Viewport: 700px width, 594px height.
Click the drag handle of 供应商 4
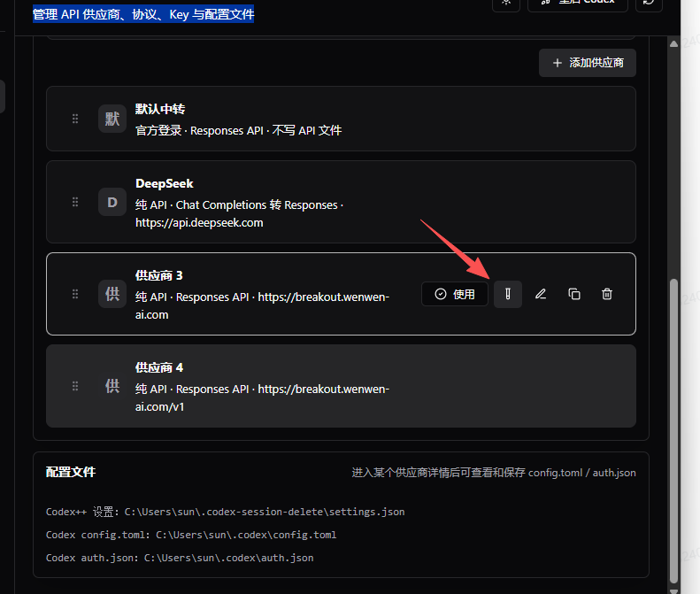tap(75, 386)
